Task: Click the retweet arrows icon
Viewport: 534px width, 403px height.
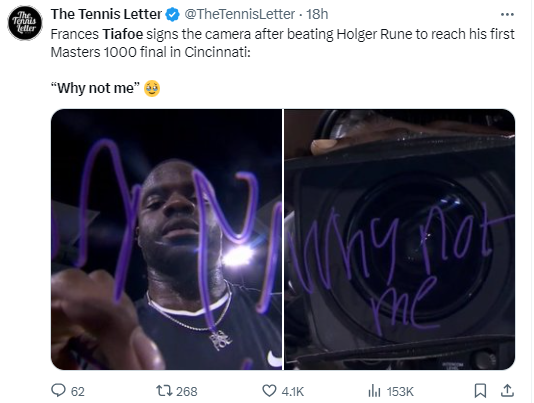Action: click(164, 391)
